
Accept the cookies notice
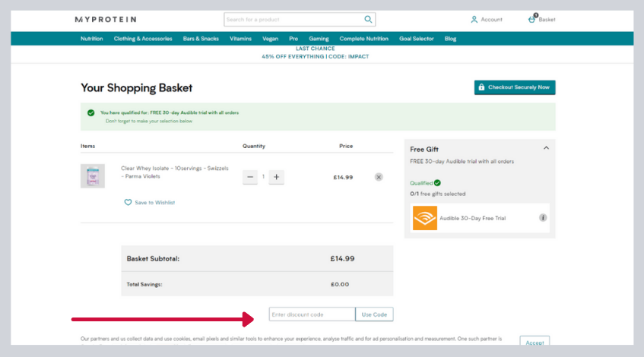pyautogui.click(x=535, y=343)
